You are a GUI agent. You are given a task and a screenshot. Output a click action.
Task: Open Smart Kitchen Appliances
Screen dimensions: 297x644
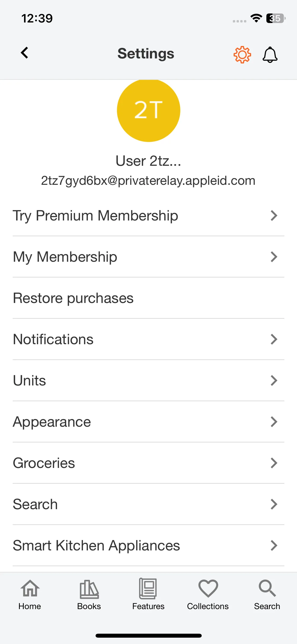click(x=148, y=545)
